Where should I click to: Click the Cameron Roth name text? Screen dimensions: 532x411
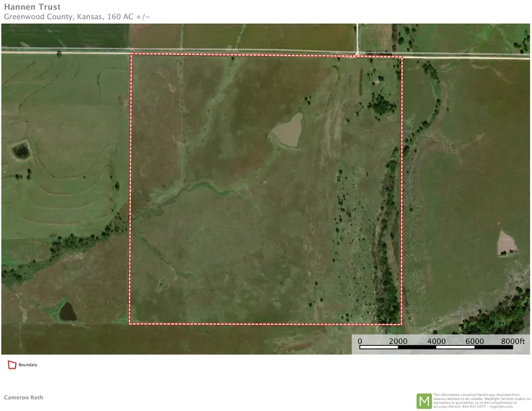[x=25, y=397]
